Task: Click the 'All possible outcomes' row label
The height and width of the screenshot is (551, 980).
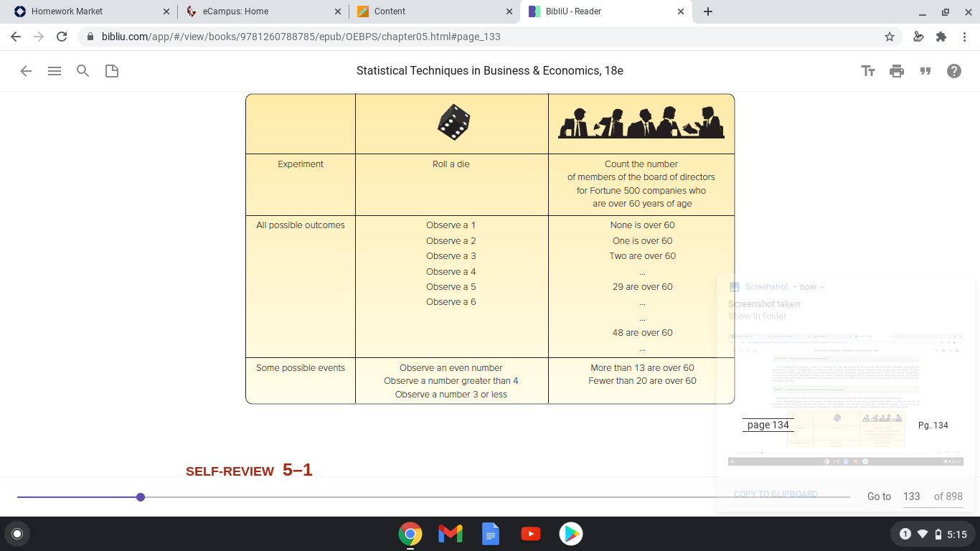Action: tap(301, 225)
